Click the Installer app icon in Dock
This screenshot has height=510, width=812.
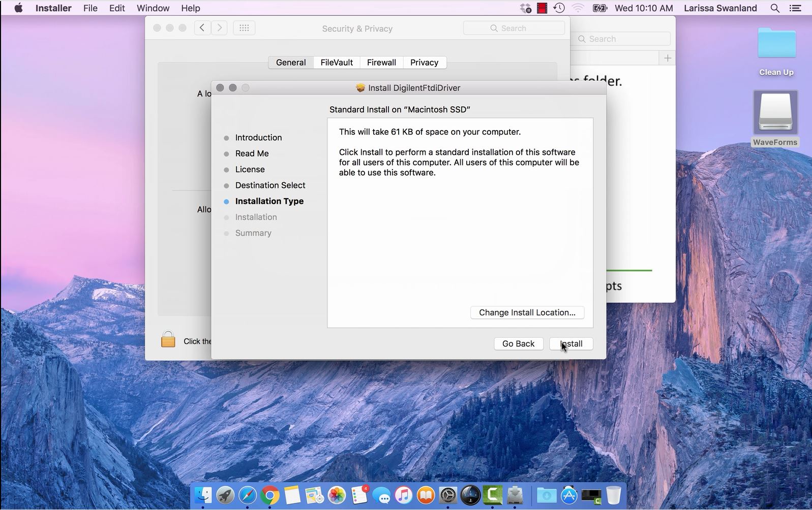[x=515, y=495]
